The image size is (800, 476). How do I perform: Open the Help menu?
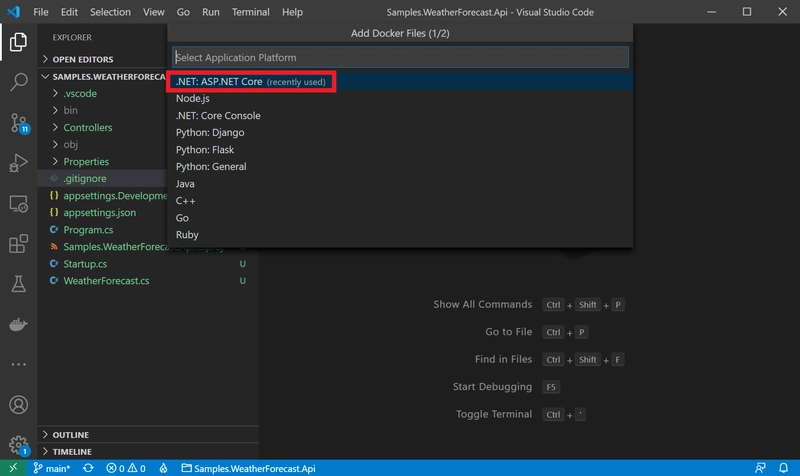tap(292, 12)
